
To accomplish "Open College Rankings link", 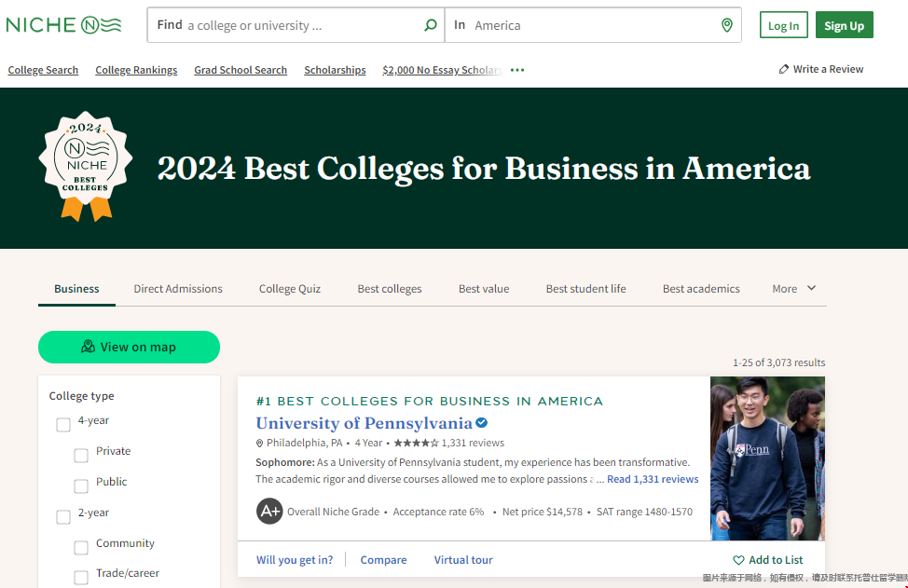I will coord(136,70).
